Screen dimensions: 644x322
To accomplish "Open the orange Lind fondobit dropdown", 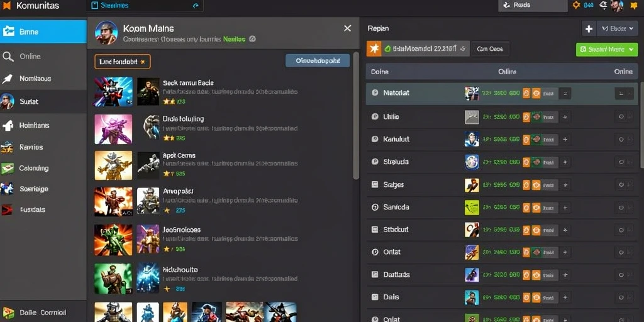I will [123, 62].
